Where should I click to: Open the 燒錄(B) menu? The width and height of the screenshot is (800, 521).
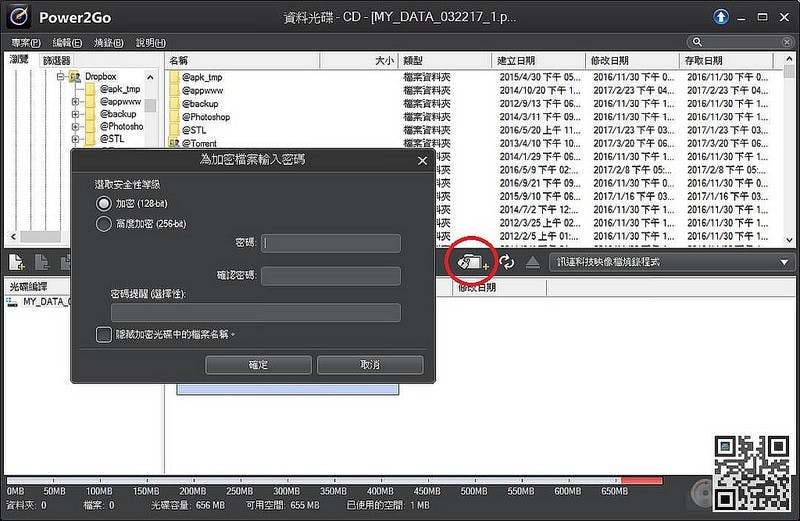(x=108, y=42)
